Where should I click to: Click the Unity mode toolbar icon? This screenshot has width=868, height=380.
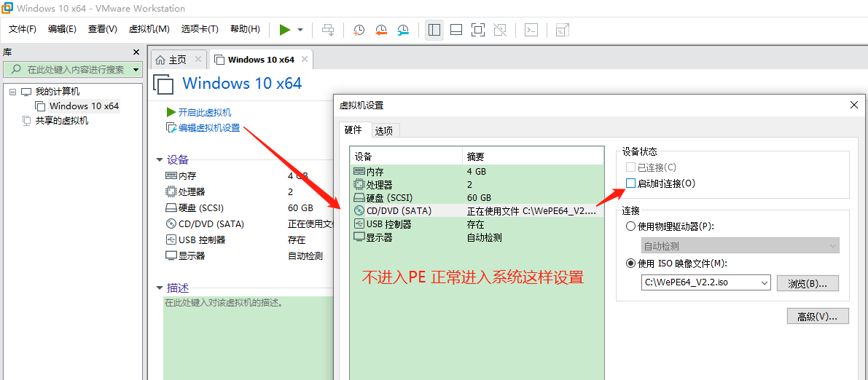(x=500, y=30)
